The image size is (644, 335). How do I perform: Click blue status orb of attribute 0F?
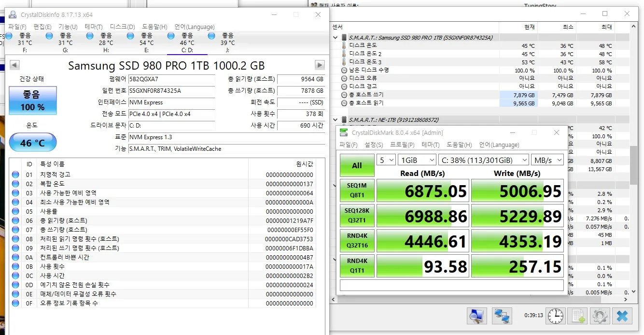click(15, 303)
